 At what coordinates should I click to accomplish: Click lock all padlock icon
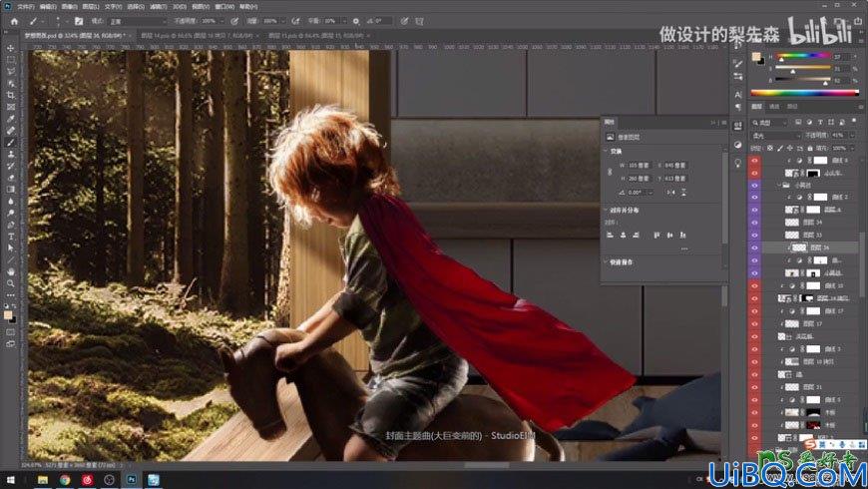click(x=810, y=148)
